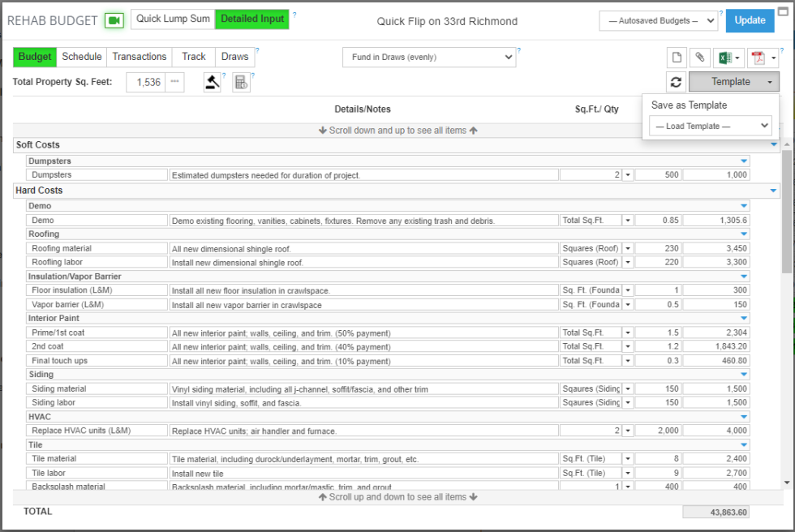Click the Update button
795x532 pixels.
(750, 20)
